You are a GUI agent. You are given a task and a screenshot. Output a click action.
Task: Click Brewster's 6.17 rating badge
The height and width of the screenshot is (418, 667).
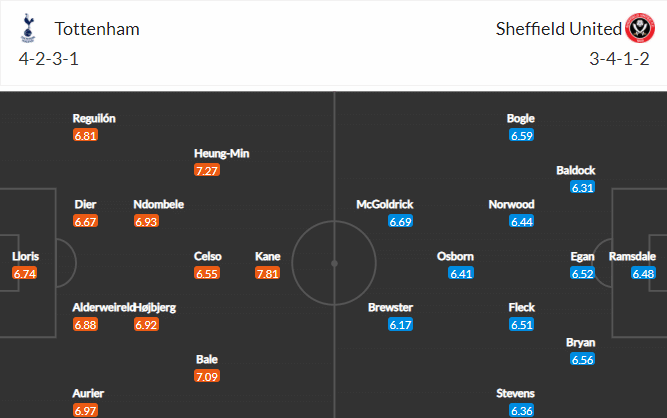(400, 324)
